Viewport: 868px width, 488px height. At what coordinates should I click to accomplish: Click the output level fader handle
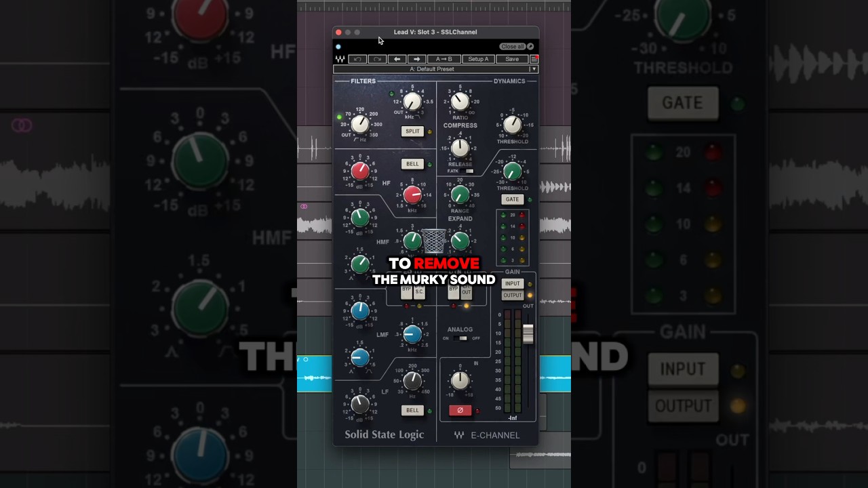(528, 333)
